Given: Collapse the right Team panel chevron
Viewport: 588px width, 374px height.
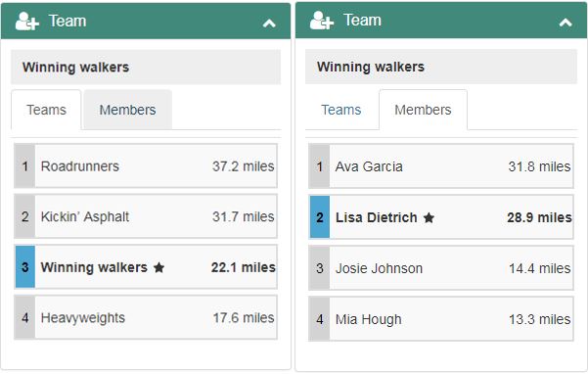Looking at the screenshot, I should pos(565,23).
